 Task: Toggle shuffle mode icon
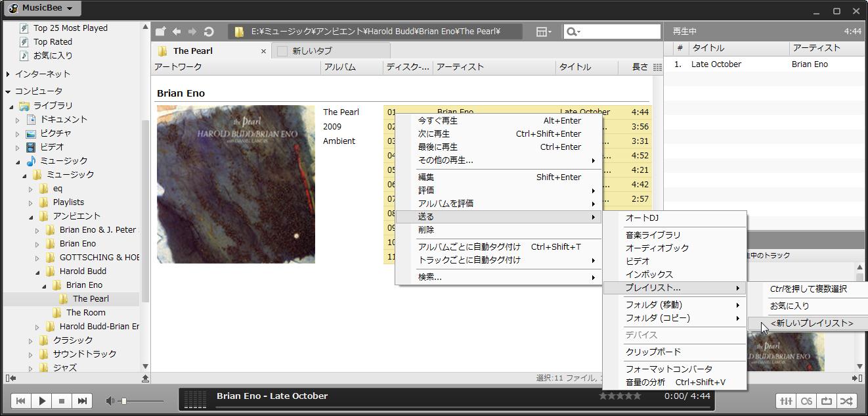[847, 401]
